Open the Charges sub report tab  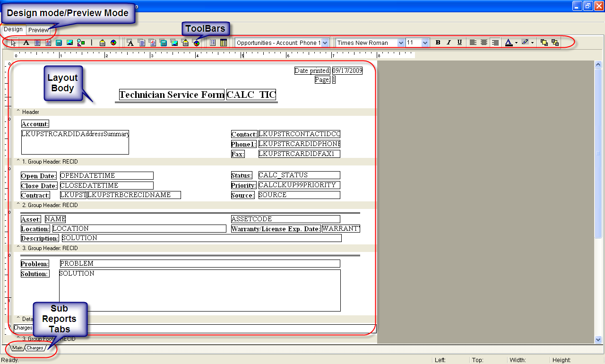(x=35, y=348)
